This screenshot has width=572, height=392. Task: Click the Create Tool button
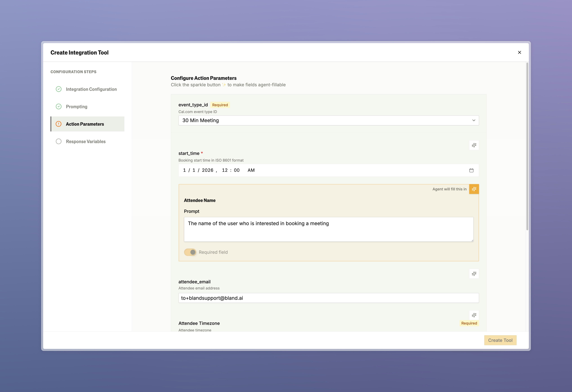(x=500, y=340)
